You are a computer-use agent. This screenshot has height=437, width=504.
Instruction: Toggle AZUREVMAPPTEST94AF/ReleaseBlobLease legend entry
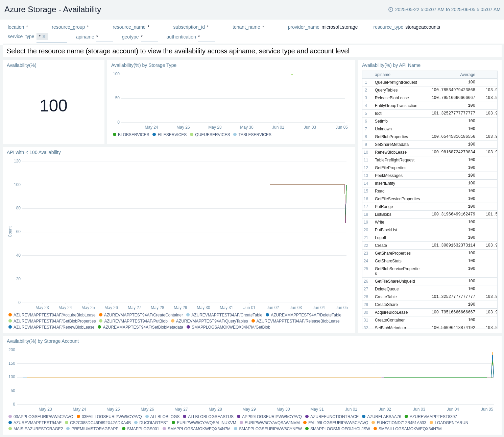[295, 321]
